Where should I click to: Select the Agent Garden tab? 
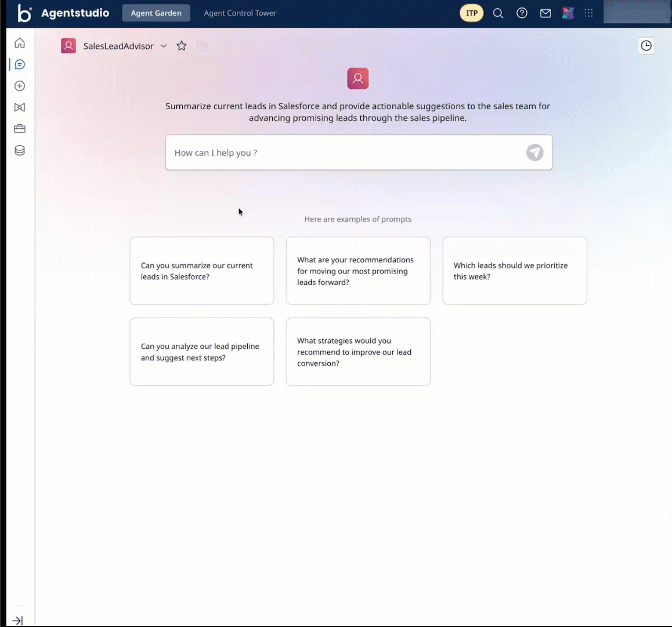coord(156,13)
